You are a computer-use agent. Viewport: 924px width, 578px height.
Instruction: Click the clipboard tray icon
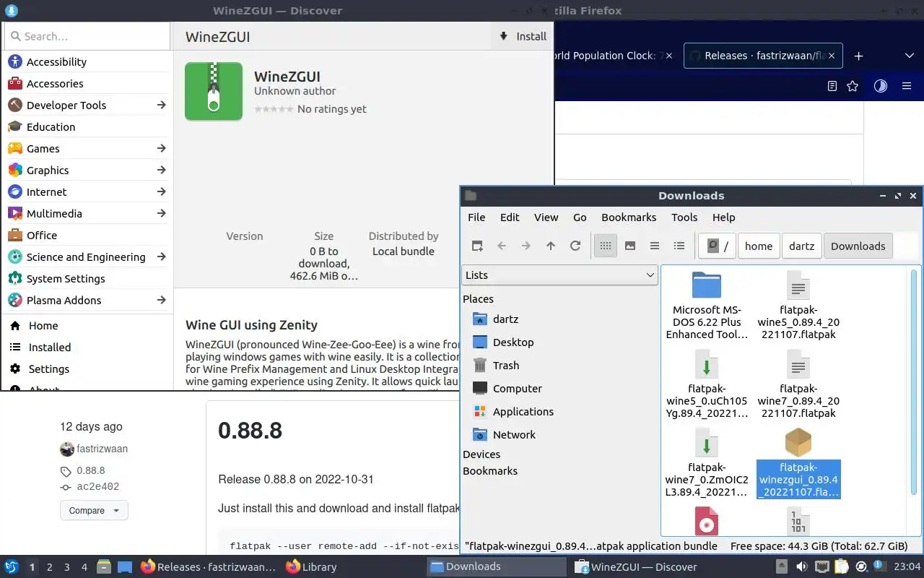pos(841,566)
